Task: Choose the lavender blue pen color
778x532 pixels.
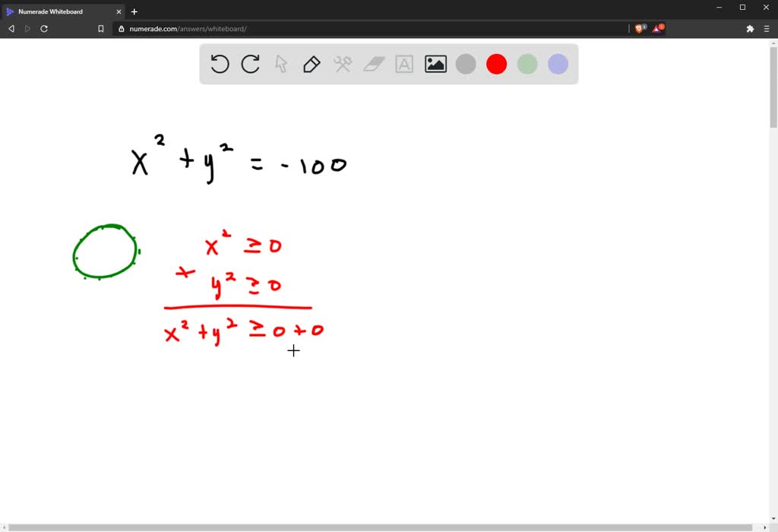Action: 558,64
